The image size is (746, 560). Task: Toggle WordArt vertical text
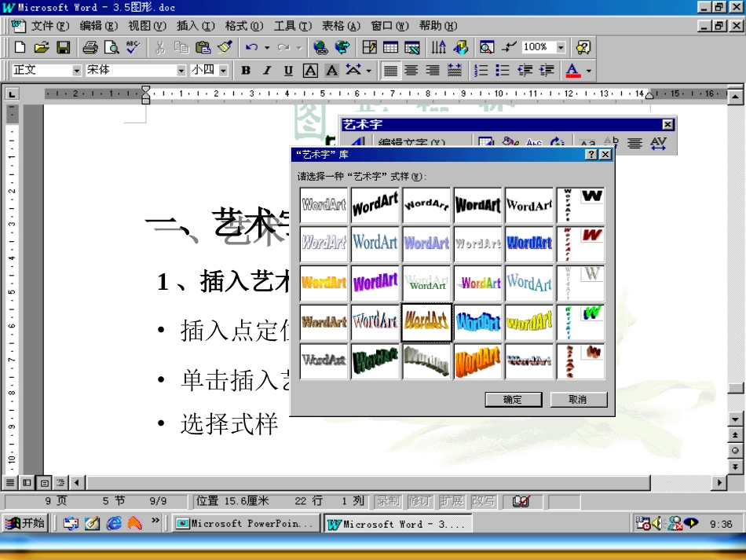tap(612, 142)
